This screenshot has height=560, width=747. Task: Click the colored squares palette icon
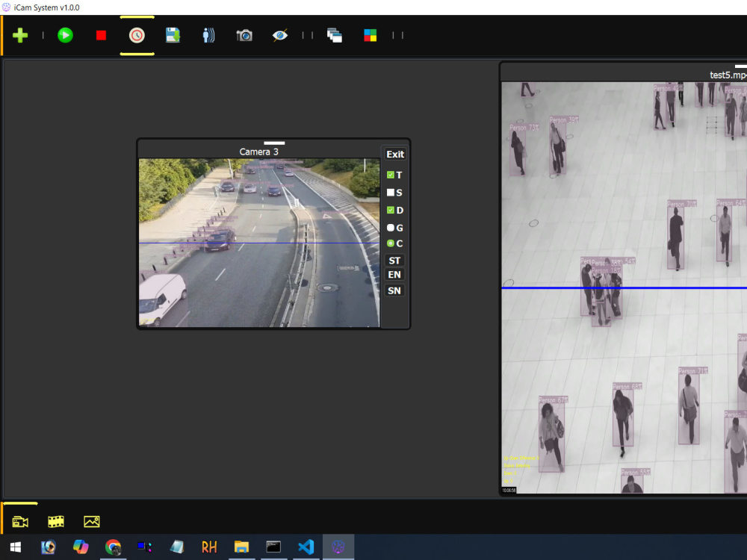369,34
